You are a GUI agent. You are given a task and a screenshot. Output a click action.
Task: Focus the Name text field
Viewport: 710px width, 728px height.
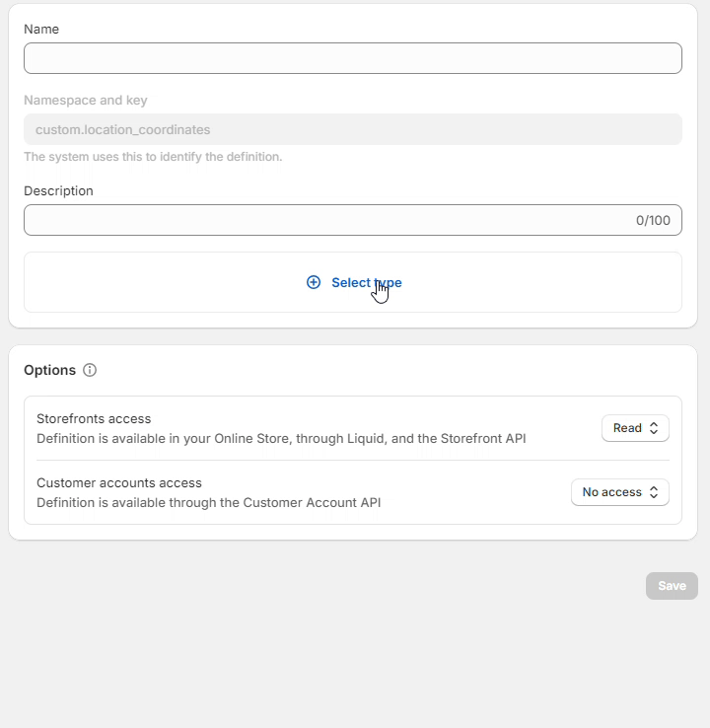[352, 58]
